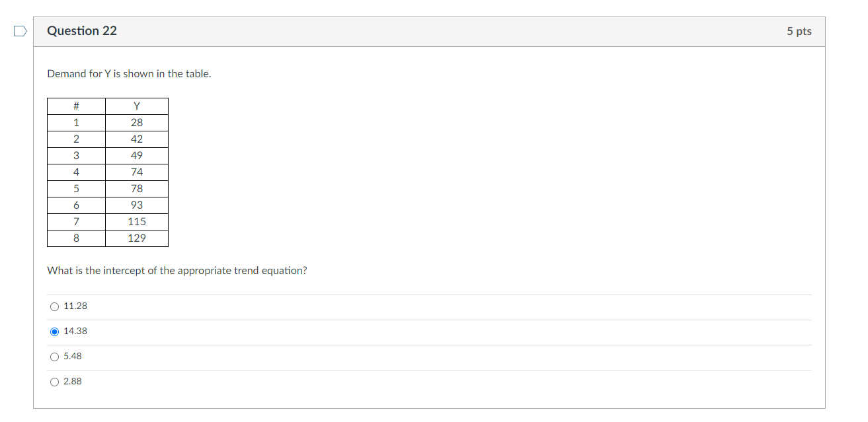
Task: Deselect the 14.38 radio button
Action: [54, 331]
